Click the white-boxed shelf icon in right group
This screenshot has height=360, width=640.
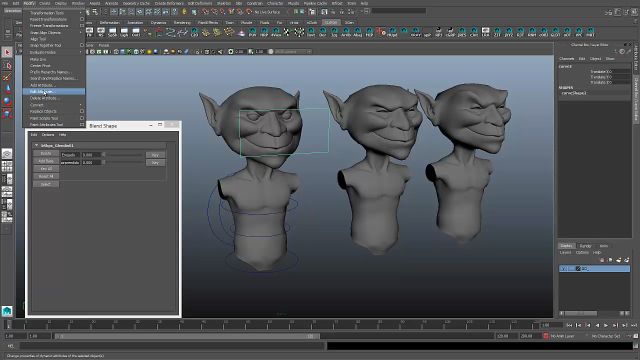pos(485,32)
